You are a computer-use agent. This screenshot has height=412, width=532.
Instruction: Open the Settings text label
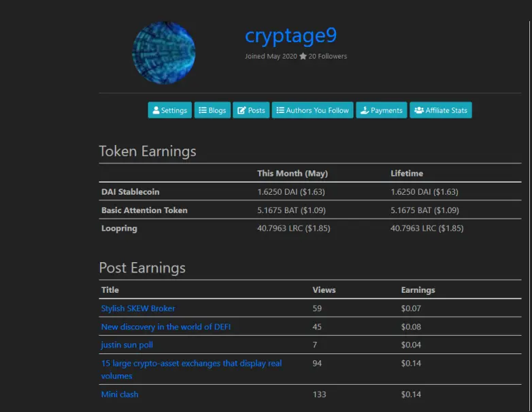[x=173, y=110]
